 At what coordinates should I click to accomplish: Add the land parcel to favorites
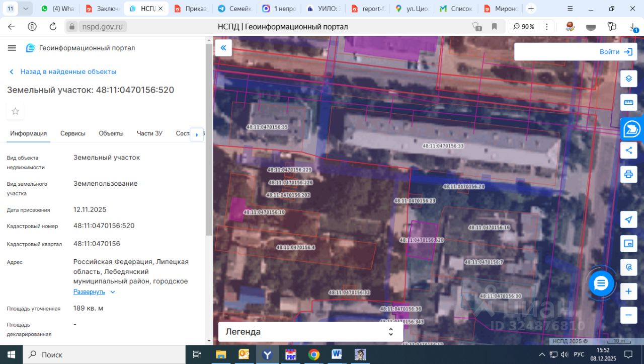click(15, 111)
